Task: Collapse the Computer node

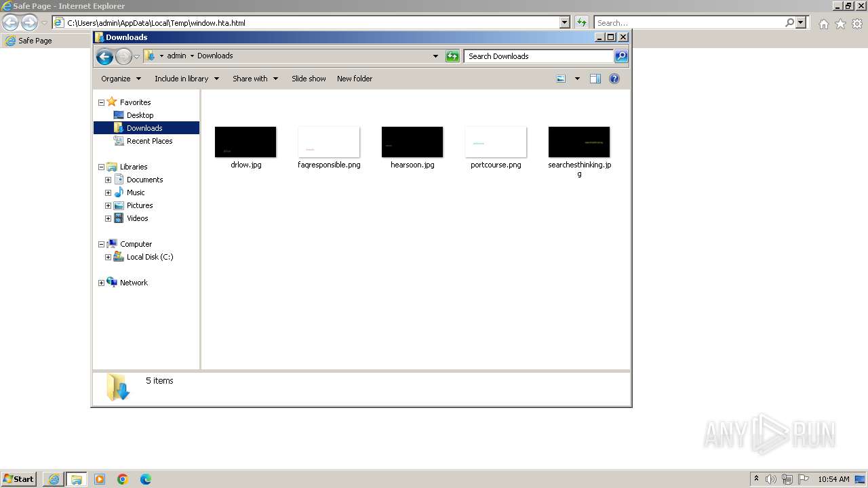Action: tap(101, 244)
